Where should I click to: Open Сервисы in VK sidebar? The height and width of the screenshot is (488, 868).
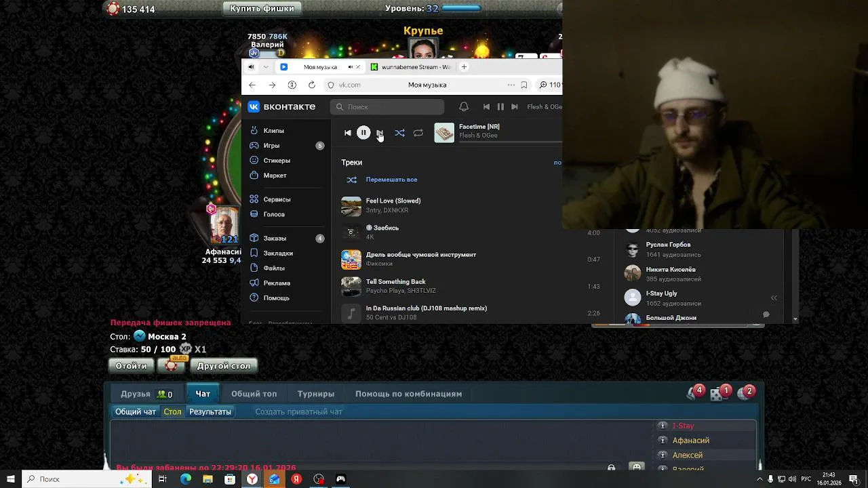[277, 199]
